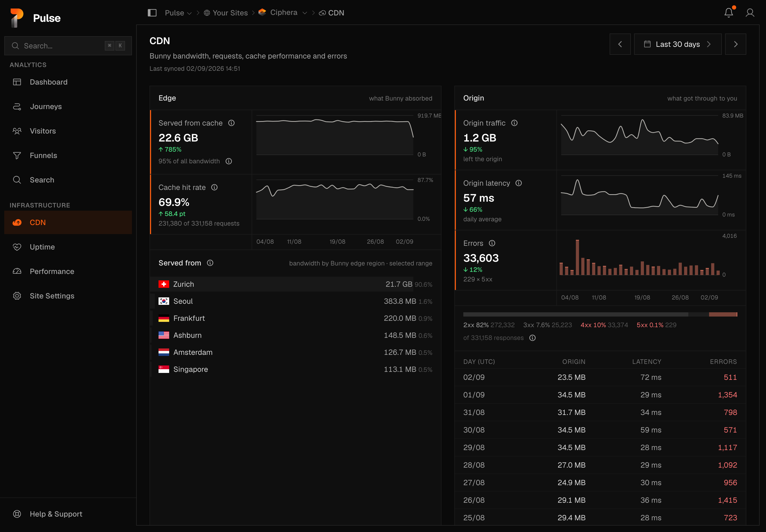The width and height of the screenshot is (766, 532).
Task: Expand the Ciphera site switcher chevron
Action: (x=305, y=13)
